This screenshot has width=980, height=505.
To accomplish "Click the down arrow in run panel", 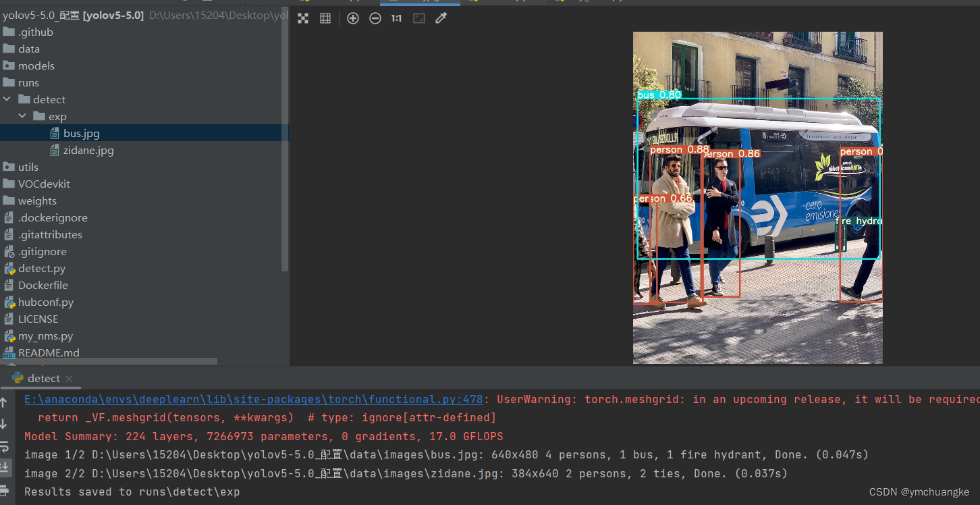I will click(x=4, y=424).
